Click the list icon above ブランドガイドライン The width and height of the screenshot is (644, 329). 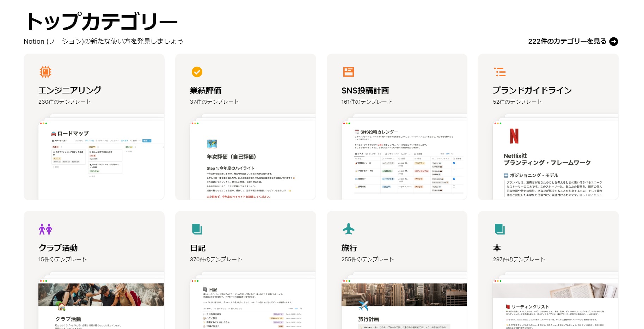coord(499,72)
